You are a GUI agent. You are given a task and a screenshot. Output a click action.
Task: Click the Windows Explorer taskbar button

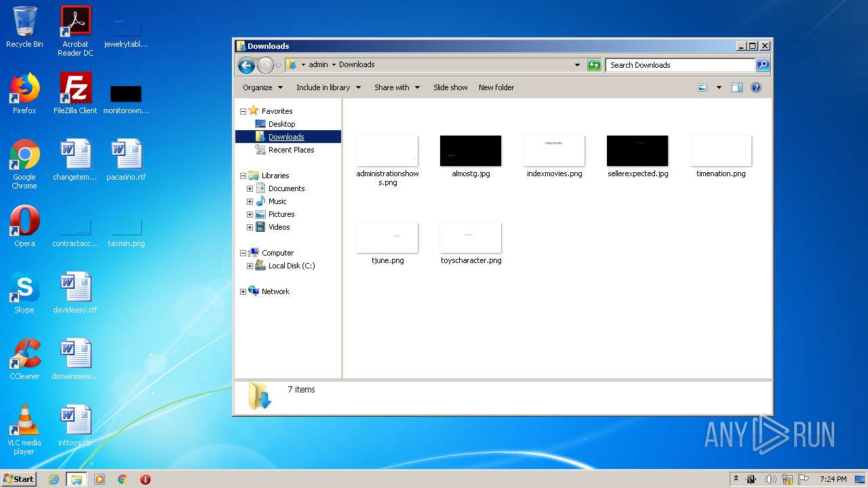(77, 479)
